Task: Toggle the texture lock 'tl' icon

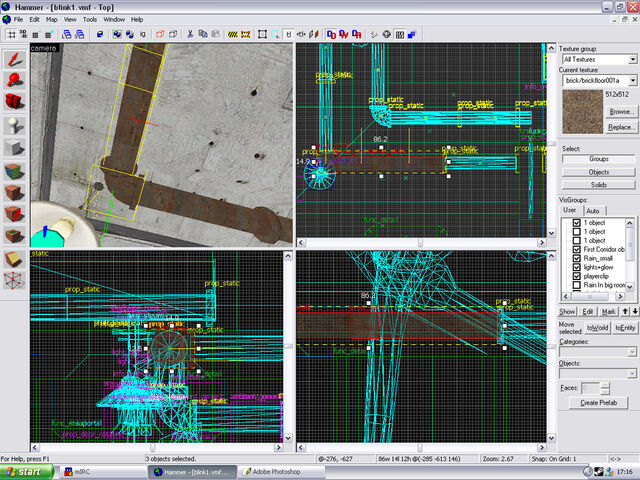Action: (289, 35)
